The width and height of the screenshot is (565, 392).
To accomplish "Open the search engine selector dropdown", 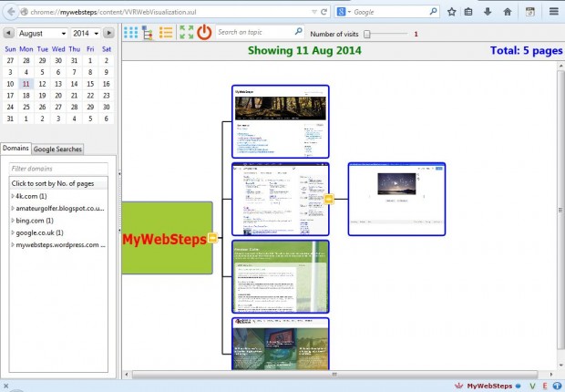I will 344,12.
